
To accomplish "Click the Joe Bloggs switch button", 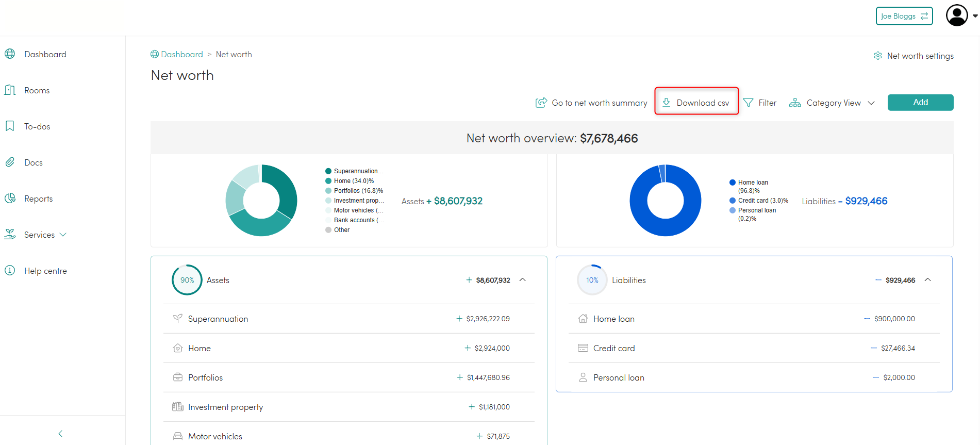I will coord(904,16).
